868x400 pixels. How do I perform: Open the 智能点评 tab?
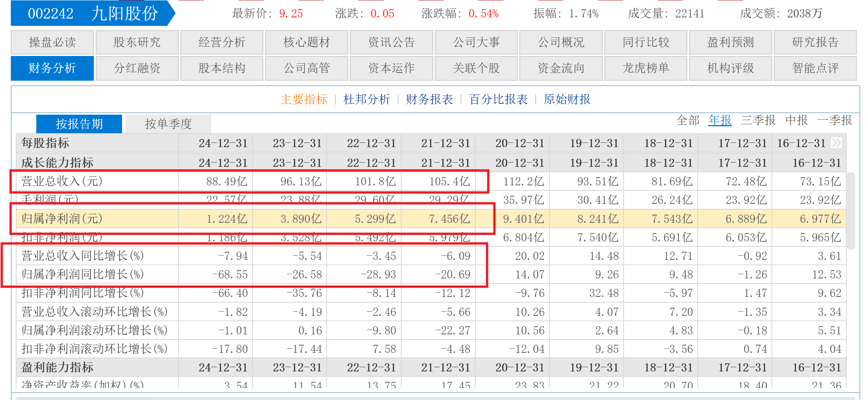tap(815, 68)
